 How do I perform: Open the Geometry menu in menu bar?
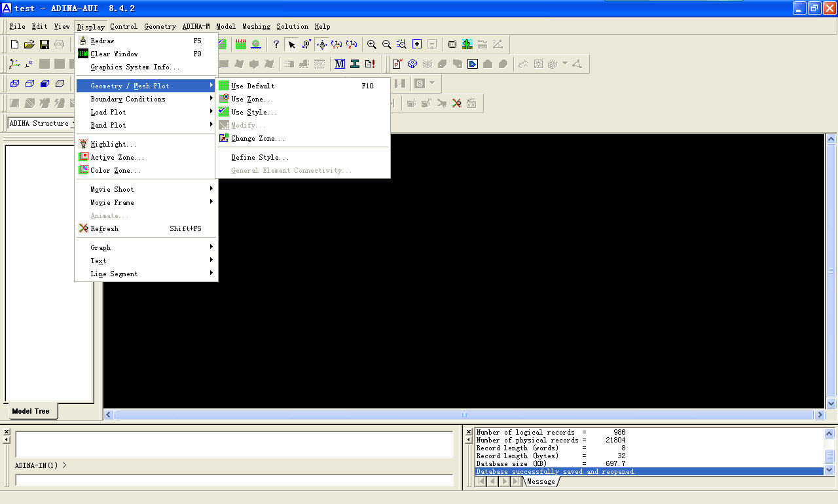click(x=160, y=26)
